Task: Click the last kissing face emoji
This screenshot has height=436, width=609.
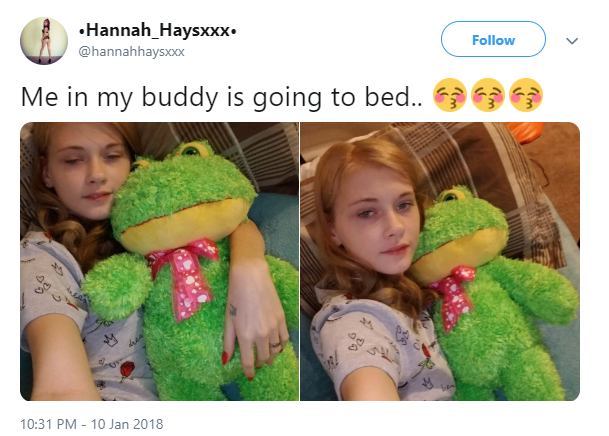Action: pyautogui.click(x=526, y=96)
